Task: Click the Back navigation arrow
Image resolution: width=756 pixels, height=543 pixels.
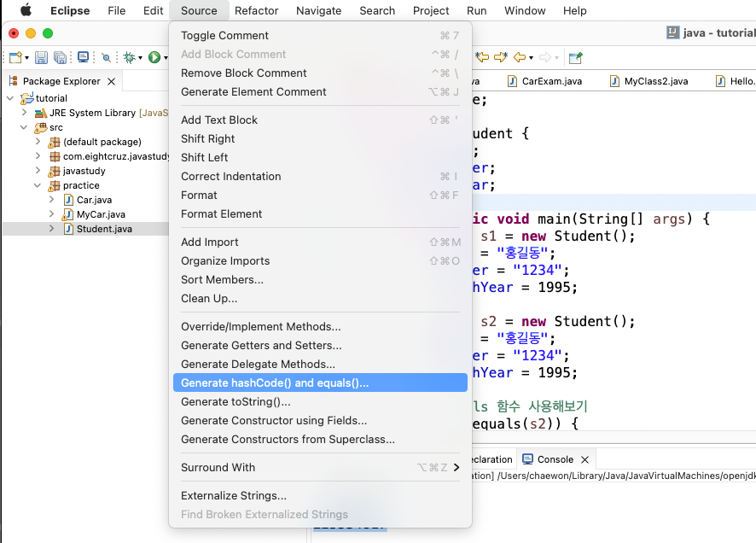Action: (520, 58)
